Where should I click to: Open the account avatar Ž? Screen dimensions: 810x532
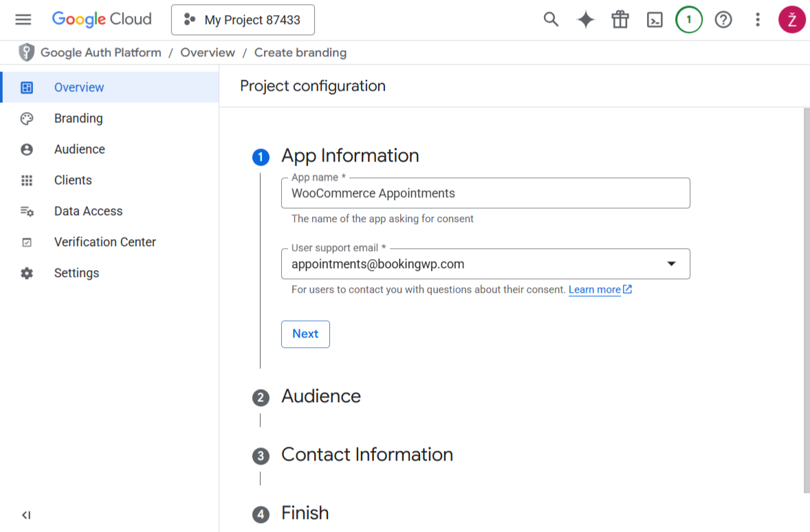click(x=792, y=20)
